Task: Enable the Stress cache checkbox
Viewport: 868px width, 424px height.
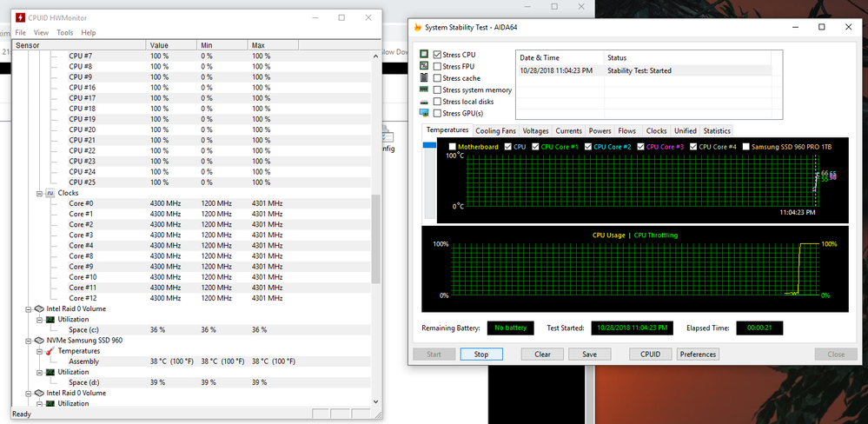Action: pyautogui.click(x=437, y=78)
